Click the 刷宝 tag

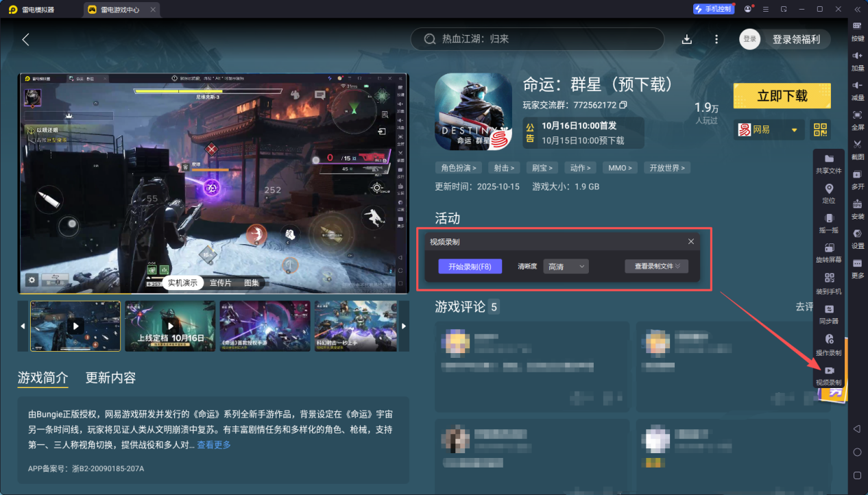pos(542,168)
